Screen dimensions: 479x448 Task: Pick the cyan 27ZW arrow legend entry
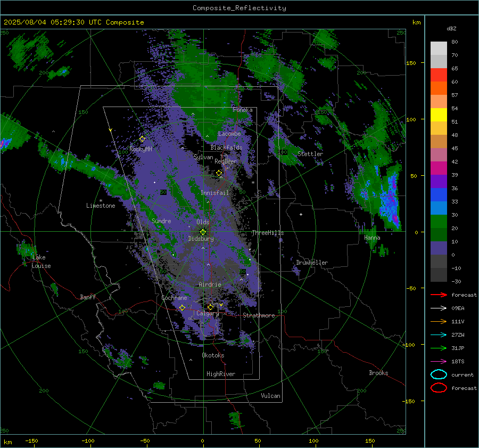tap(439, 335)
